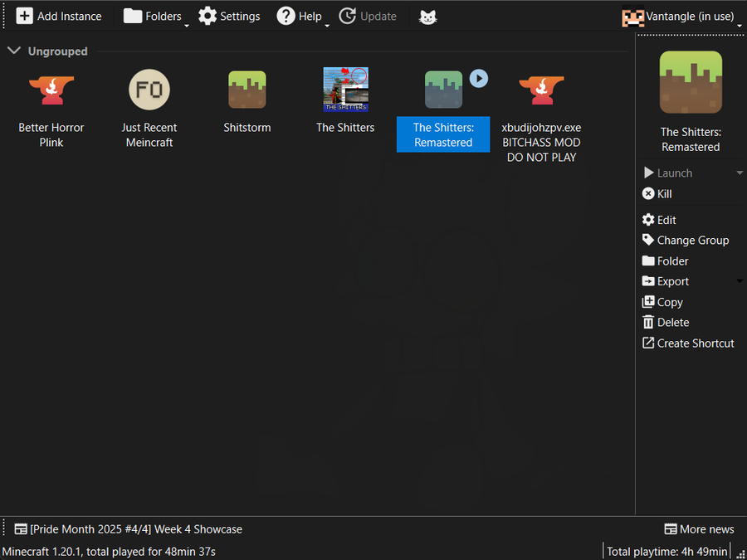Click the Update toolbar button
This screenshot has height=560, width=747.
(368, 17)
